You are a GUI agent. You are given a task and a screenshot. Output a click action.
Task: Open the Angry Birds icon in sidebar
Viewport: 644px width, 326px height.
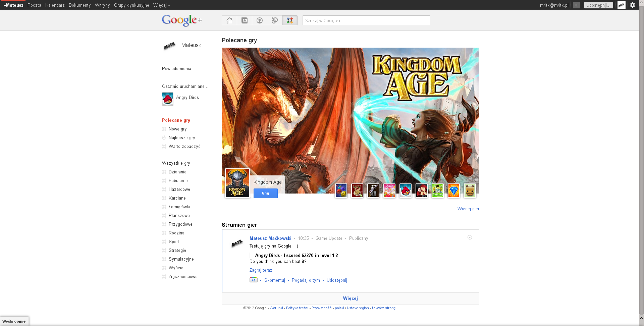coord(168,99)
